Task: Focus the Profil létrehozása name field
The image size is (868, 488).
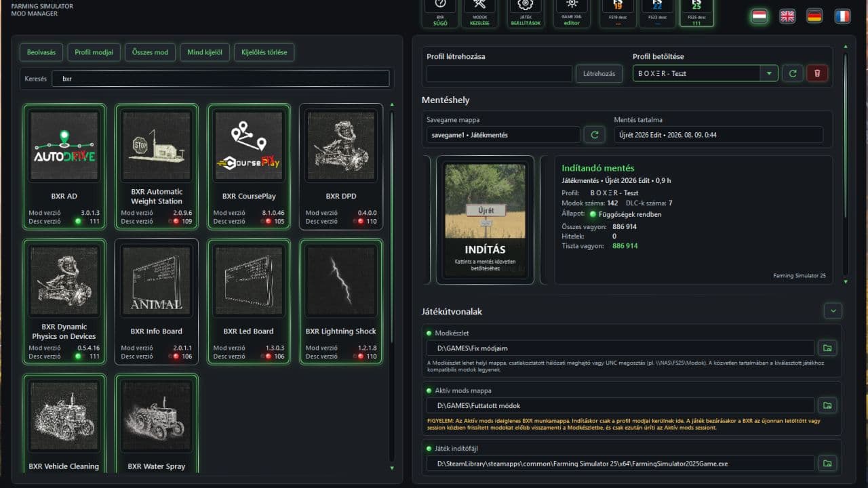Action: tap(499, 73)
